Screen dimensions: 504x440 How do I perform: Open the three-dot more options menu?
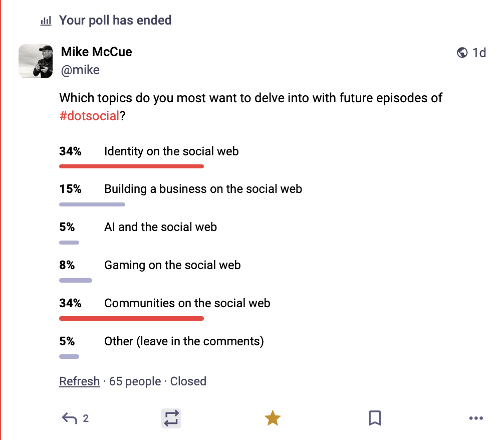tap(476, 418)
